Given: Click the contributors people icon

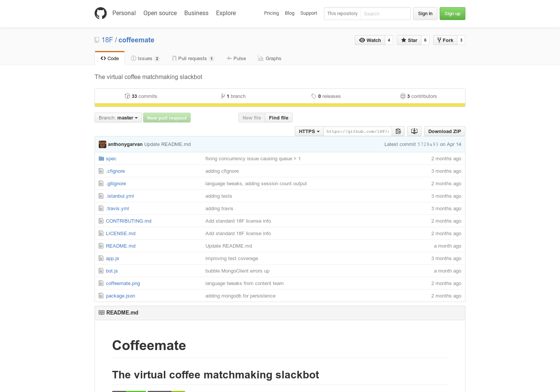Looking at the screenshot, I should [x=403, y=96].
